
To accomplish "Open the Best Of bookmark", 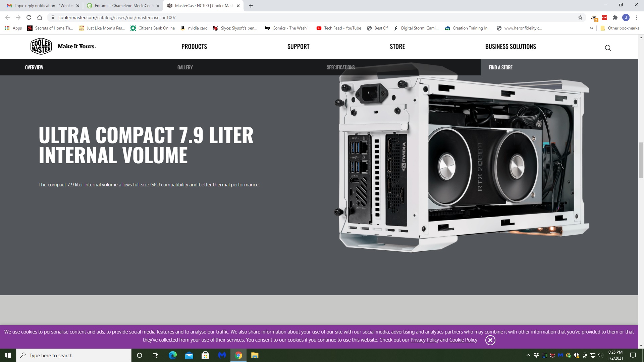I will coord(377,28).
